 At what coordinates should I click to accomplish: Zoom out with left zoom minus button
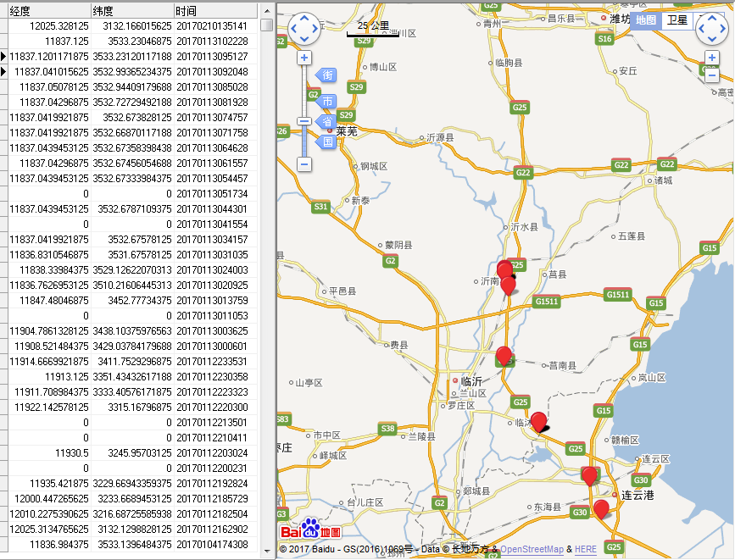tap(304, 164)
